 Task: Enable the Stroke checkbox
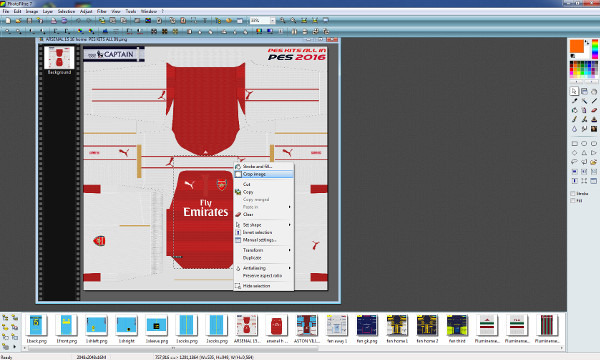click(x=573, y=194)
